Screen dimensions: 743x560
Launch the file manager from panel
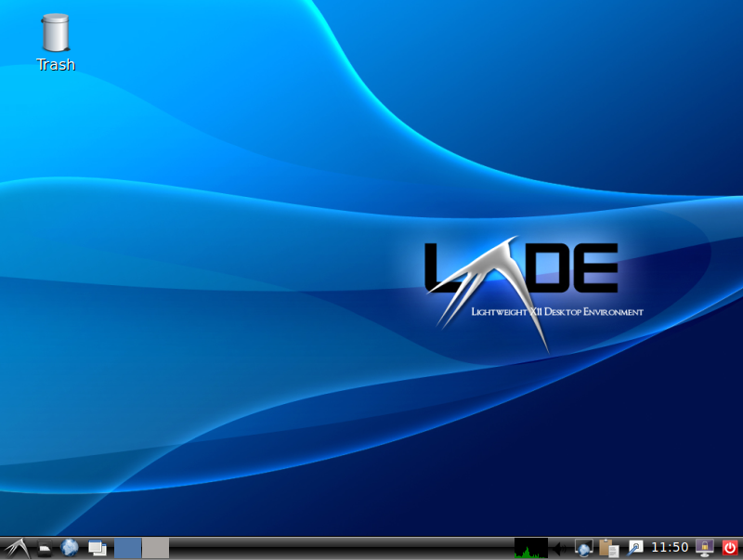[x=45, y=549]
